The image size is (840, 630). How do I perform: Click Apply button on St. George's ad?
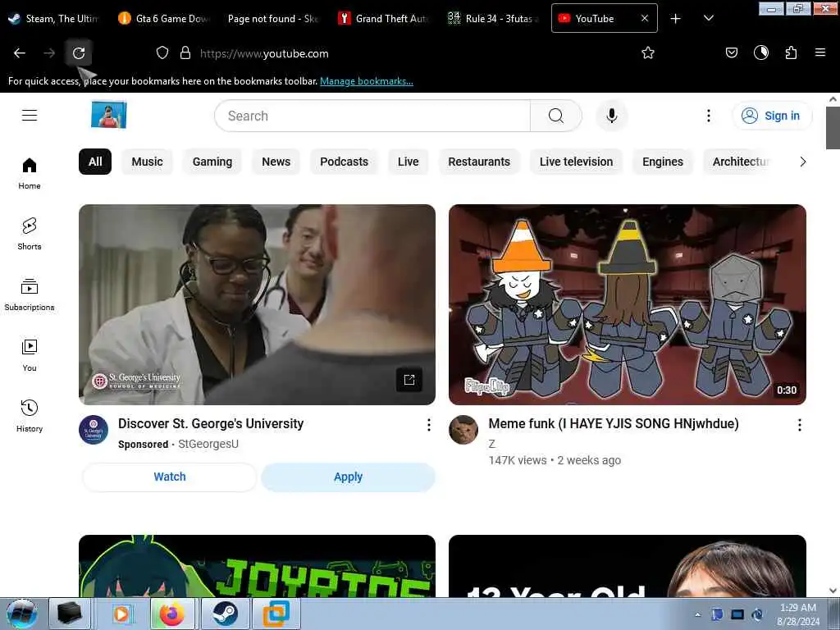pos(348,477)
